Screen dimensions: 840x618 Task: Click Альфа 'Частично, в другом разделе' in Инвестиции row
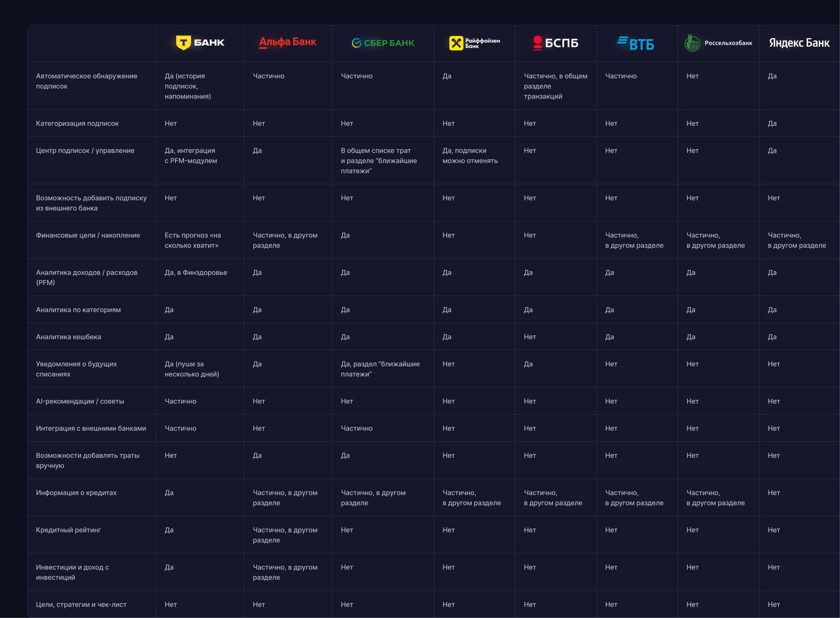285,572
